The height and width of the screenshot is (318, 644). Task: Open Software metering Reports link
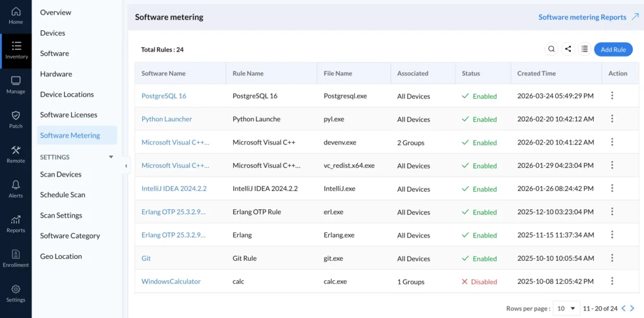[582, 17]
